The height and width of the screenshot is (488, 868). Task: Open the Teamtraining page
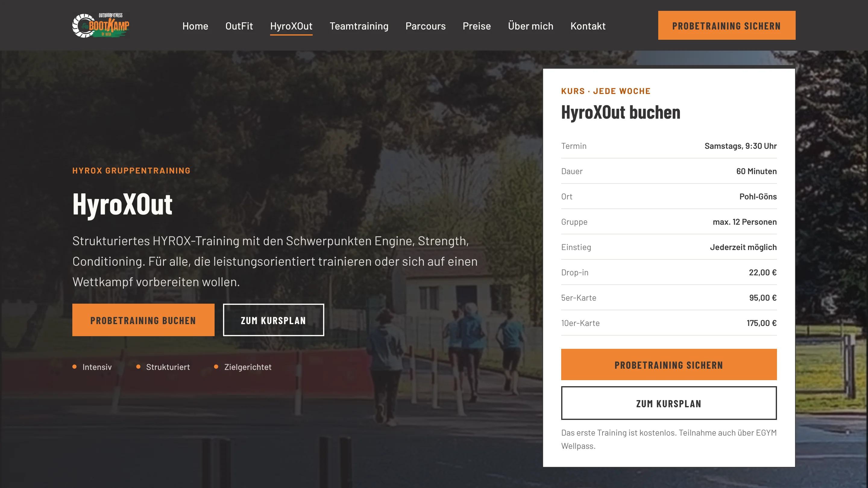[359, 26]
